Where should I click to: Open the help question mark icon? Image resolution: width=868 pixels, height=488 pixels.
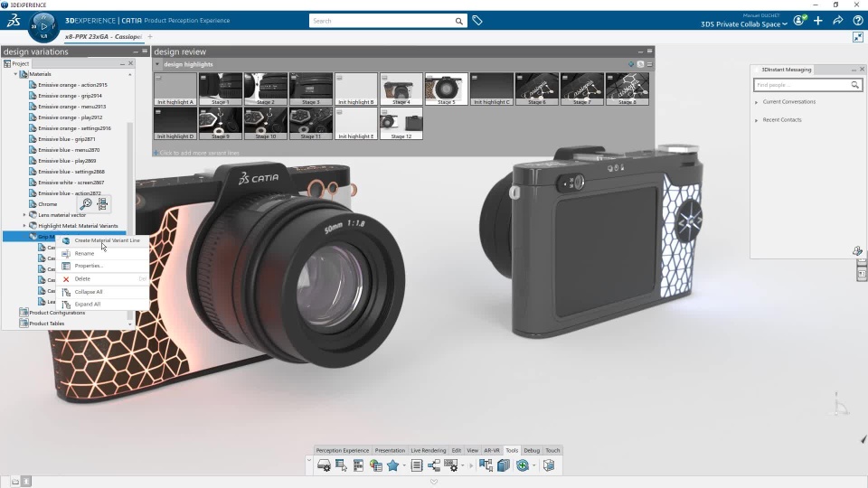coord(857,21)
